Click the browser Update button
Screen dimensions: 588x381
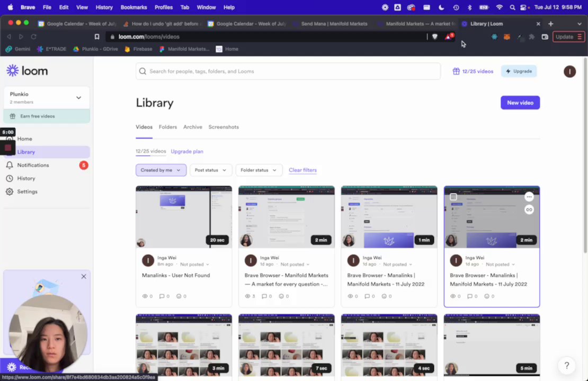click(x=568, y=37)
